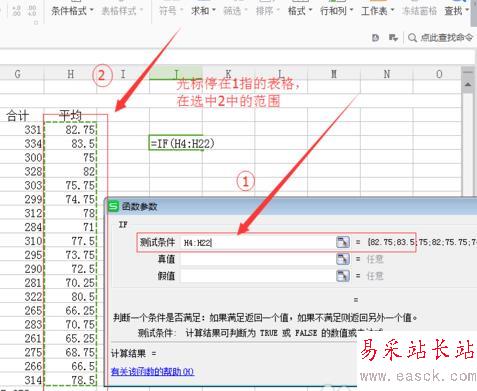Viewport: 477px width, 391px height.
Task: Select cell with value 284
Action: coord(22,227)
